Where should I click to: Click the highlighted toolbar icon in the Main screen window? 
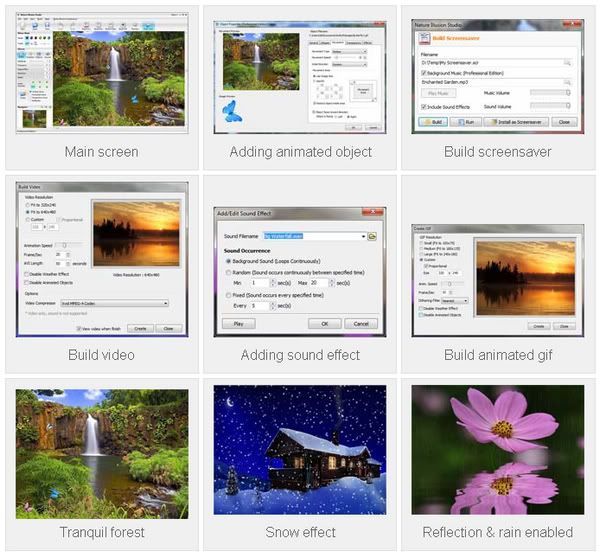[x=148, y=26]
